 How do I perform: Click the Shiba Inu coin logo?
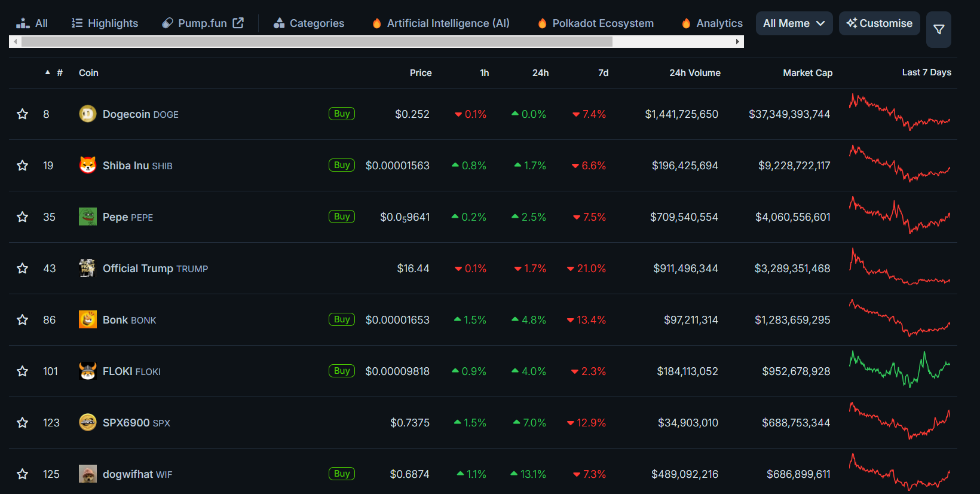click(x=88, y=165)
